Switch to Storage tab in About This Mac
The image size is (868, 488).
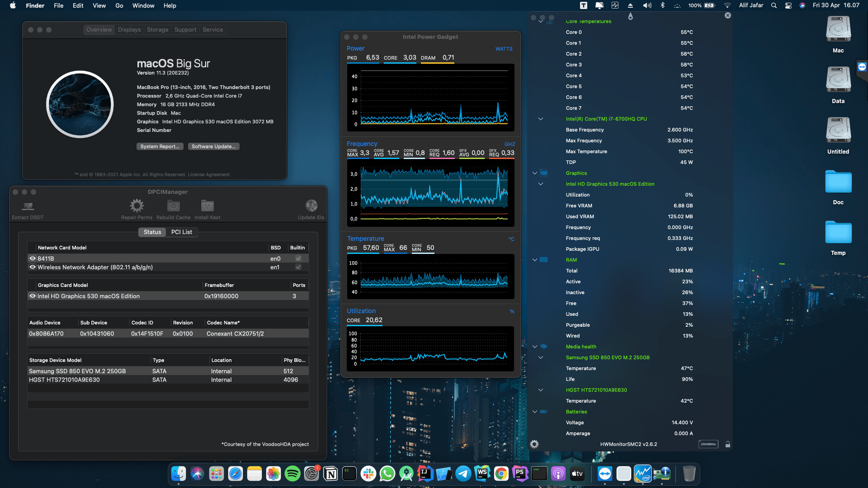(157, 30)
